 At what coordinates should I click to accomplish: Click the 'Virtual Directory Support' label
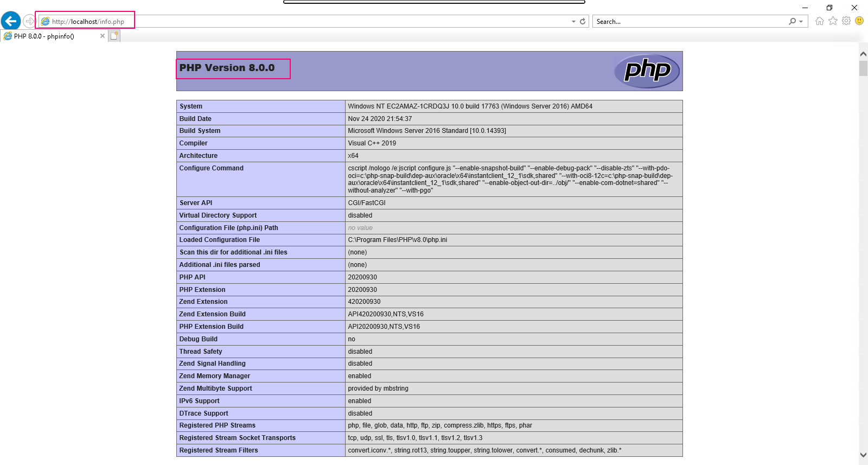click(x=218, y=215)
